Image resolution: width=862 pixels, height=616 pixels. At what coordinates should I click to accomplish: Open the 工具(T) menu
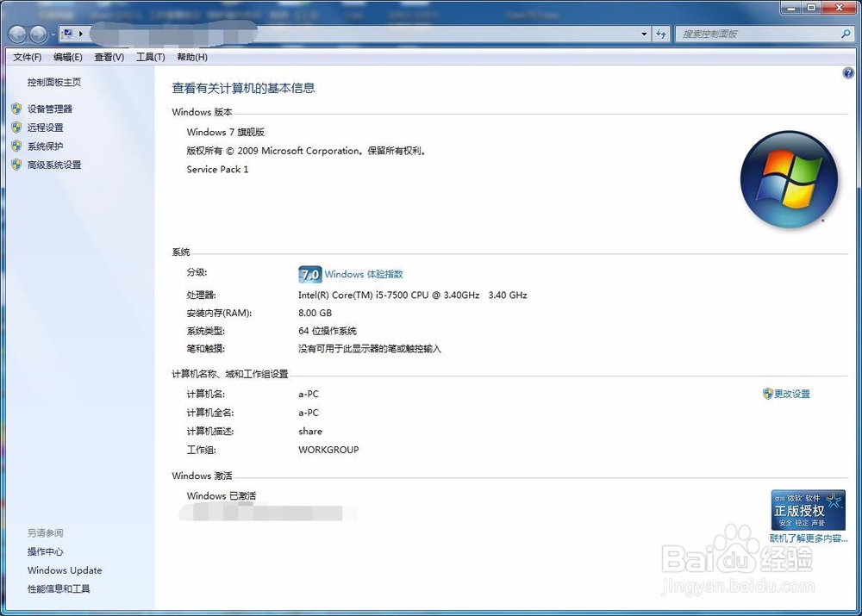(x=151, y=57)
